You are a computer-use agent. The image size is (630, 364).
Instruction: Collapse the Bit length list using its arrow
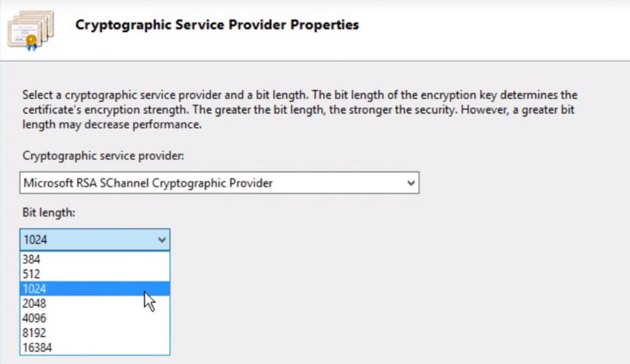point(162,240)
